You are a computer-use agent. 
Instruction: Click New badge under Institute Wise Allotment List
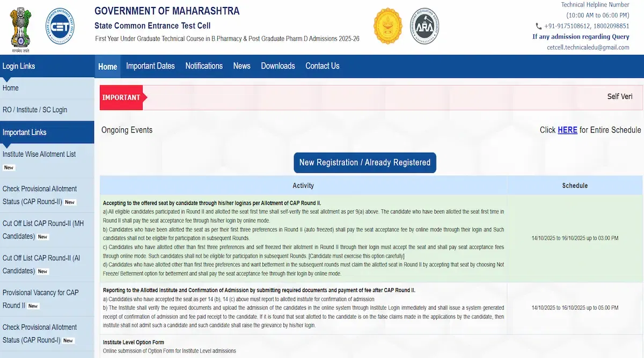point(9,167)
